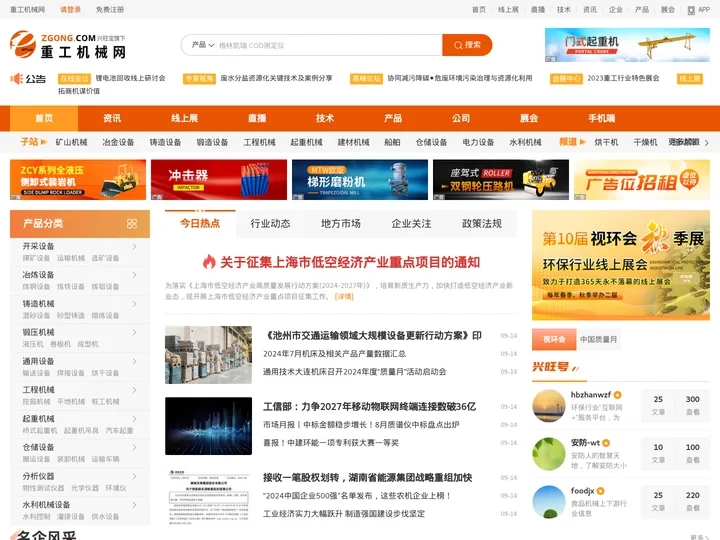Viewport: 720px width, 540px height.
Task: Expand the 通用设备 category
Action: [135, 361]
